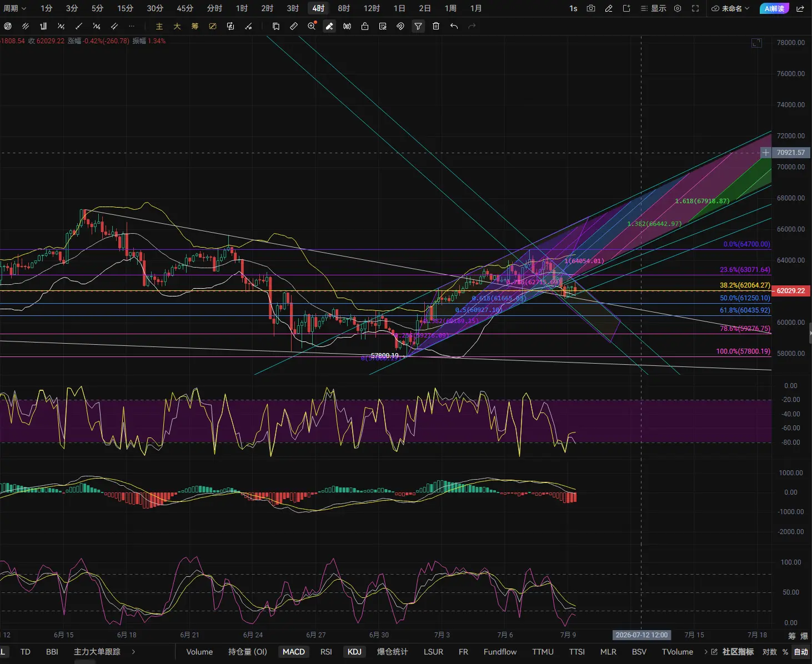Click the trash icon to delete drawings
812x664 pixels.
[x=436, y=26]
